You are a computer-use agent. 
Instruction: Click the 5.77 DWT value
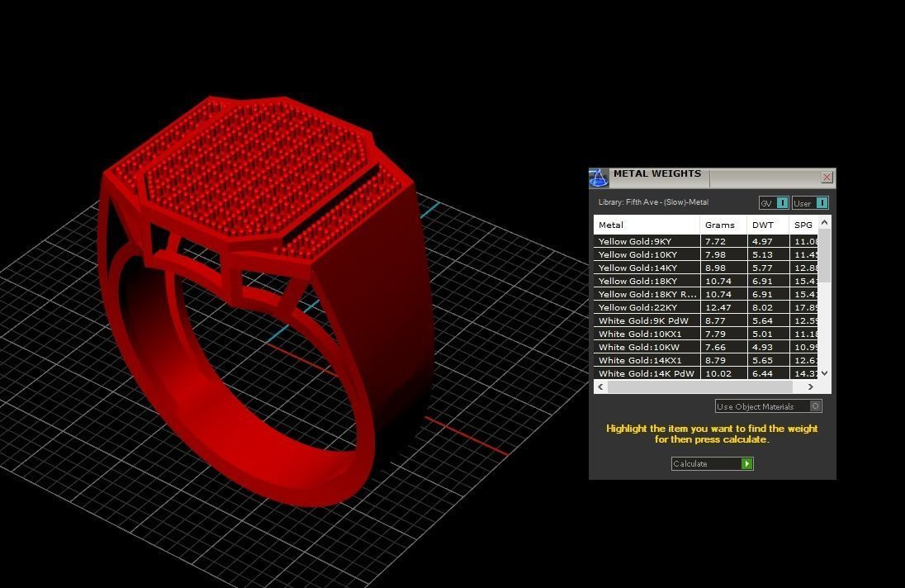point(762,268)
